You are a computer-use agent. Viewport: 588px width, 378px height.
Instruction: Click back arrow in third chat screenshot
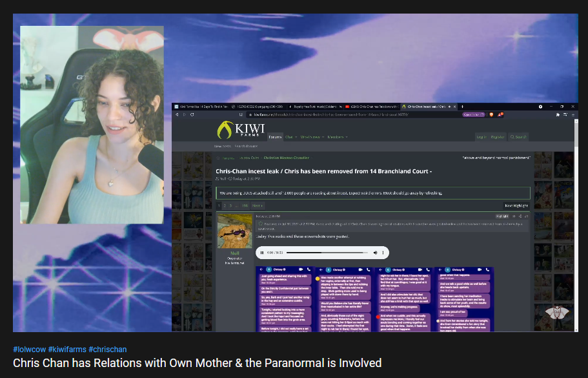click(x=380, y=269)
